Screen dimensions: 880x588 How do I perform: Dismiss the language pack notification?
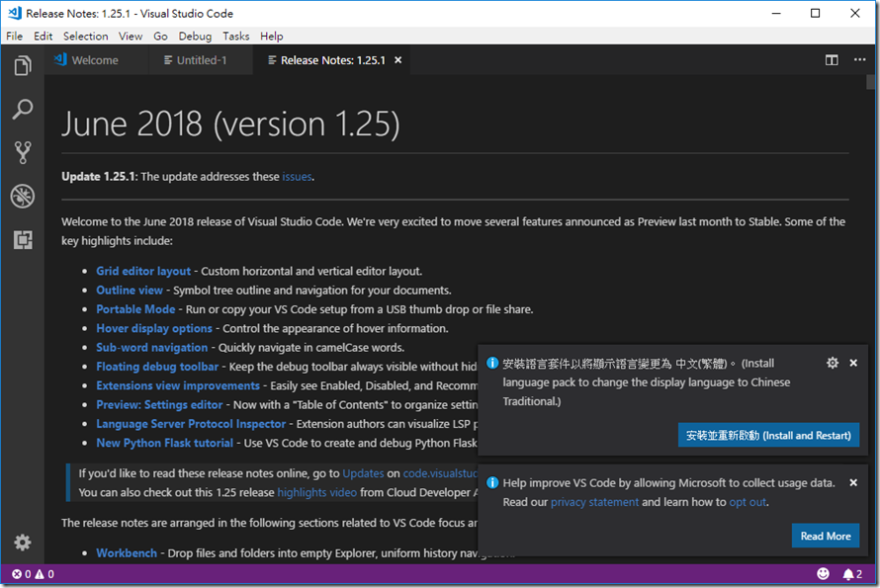coord(853,363)
